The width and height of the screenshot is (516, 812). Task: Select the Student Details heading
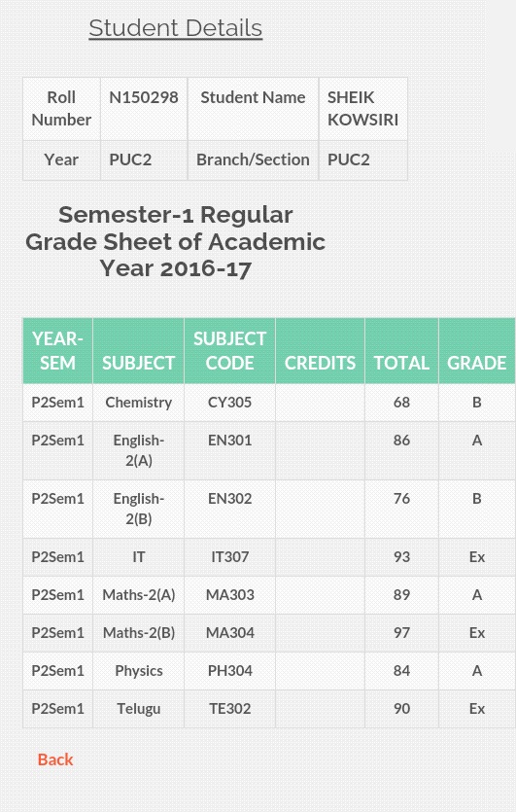click(x=176, y=28)
